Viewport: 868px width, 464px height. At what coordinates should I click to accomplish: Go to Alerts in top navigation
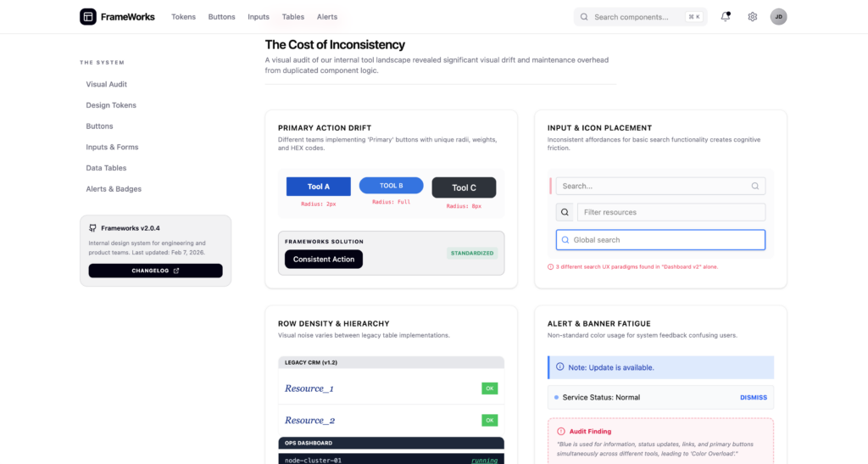(x=327, y=17)
